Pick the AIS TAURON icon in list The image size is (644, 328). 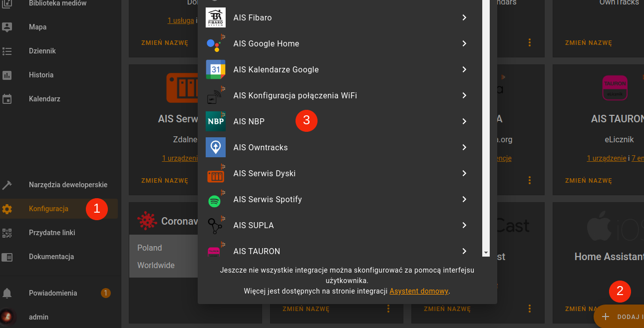pyautogui.click(x=216, y=250)
